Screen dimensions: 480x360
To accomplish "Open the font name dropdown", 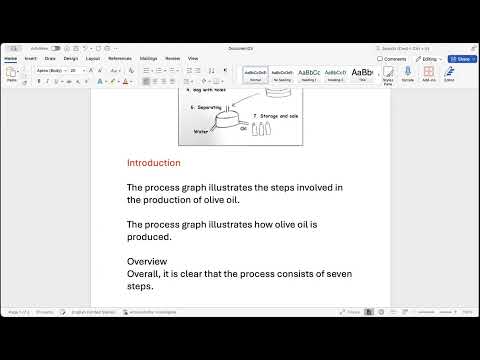I will click(51, 71).
